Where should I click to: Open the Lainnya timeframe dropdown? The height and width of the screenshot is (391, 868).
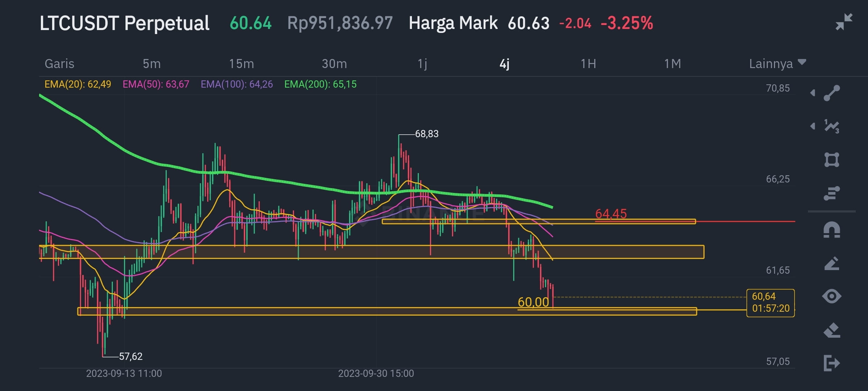click(777, 64)
